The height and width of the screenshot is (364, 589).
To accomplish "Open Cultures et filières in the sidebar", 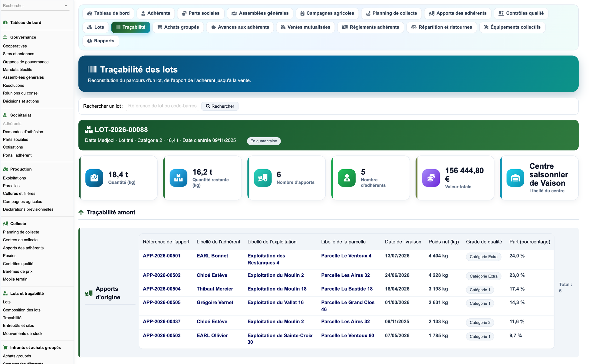I will click(19, 193).
